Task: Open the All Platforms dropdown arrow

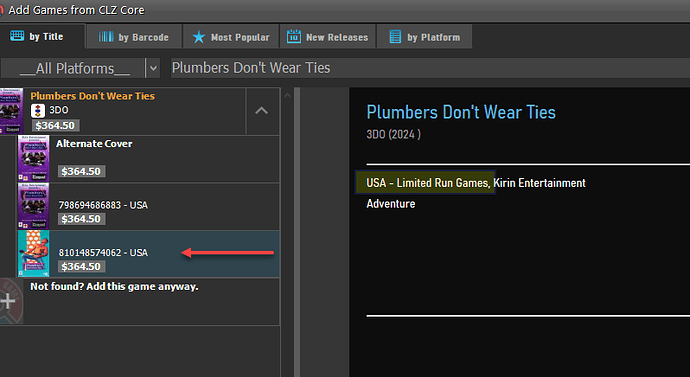Action: click(153, 68)
